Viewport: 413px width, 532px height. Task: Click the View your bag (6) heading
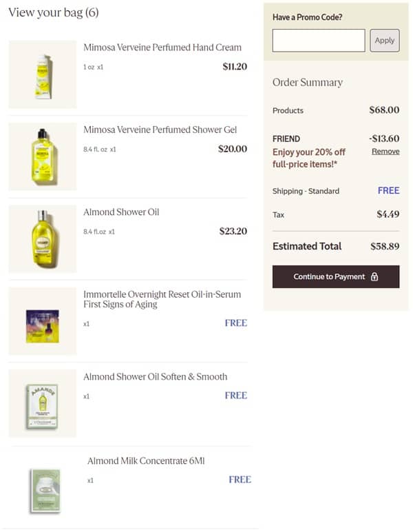coord(54,12)
